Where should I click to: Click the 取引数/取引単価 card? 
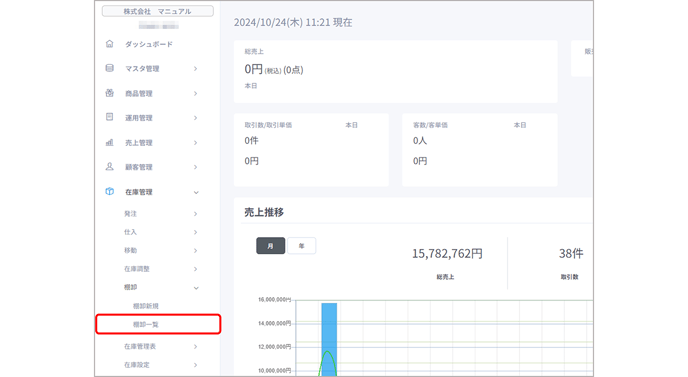click(x=311, y=150)
